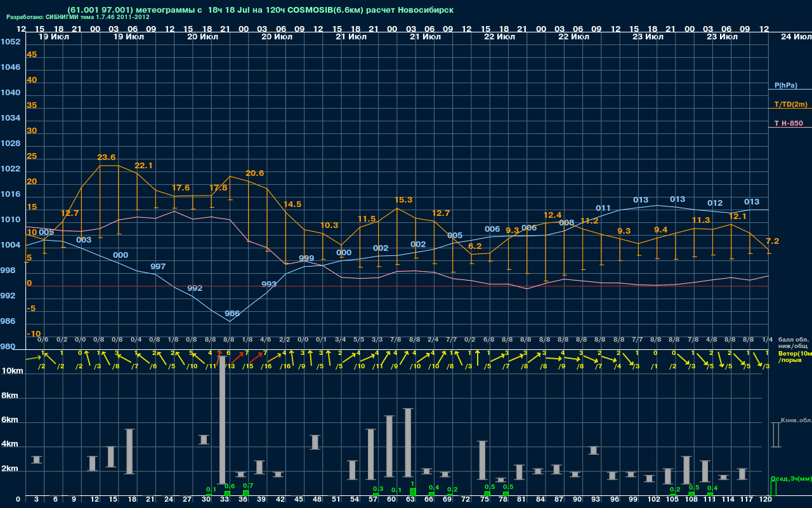Click the convective cloud sample bar in legend
The image size is (812, 508).
pos(775,434)
